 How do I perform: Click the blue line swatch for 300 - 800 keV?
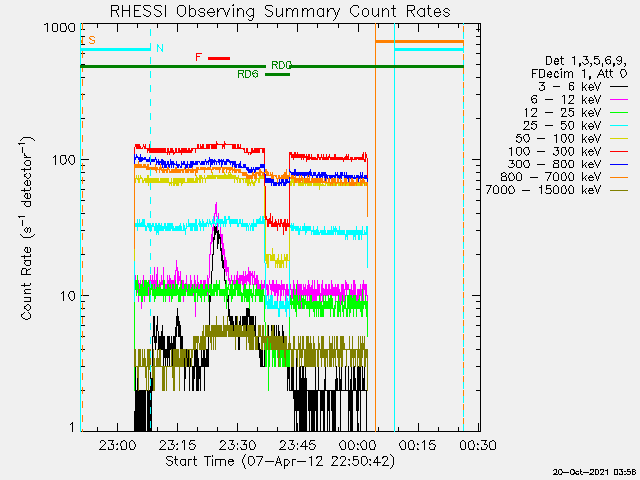click(x=619, y=164)
